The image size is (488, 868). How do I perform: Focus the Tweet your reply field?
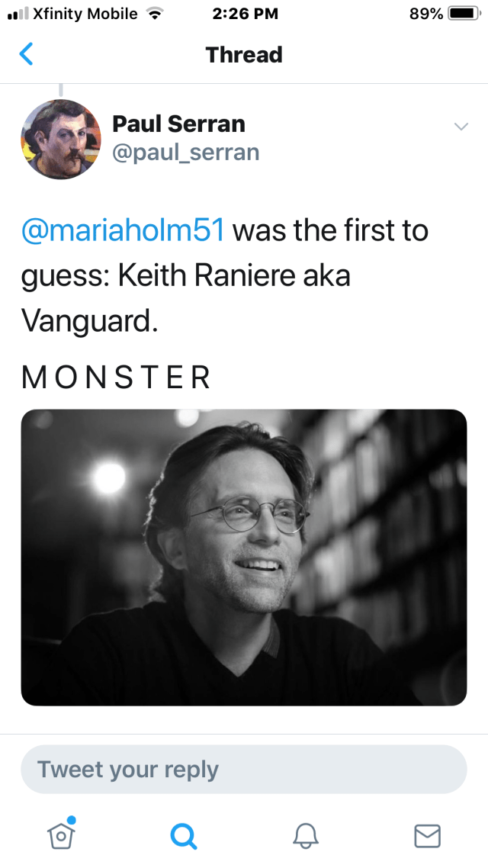(x=243, y=769)
